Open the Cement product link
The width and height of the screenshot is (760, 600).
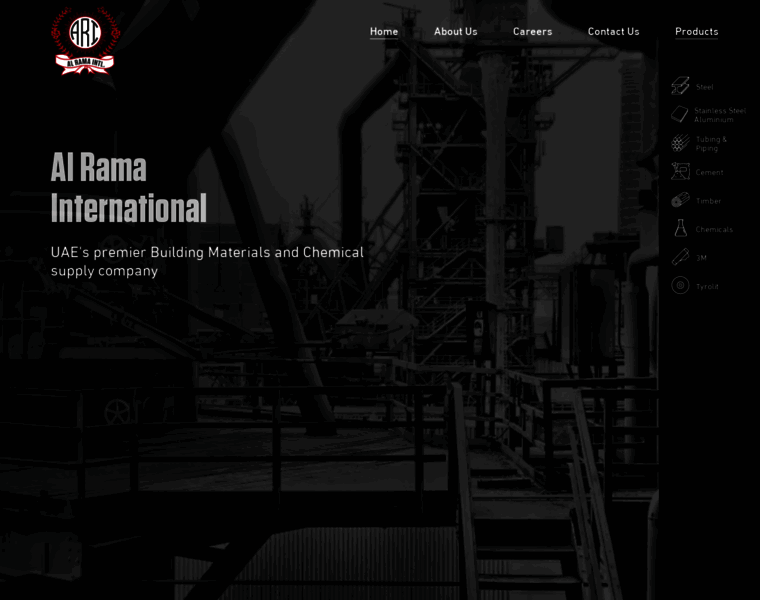pyautogui.click(x=710, y=172)
